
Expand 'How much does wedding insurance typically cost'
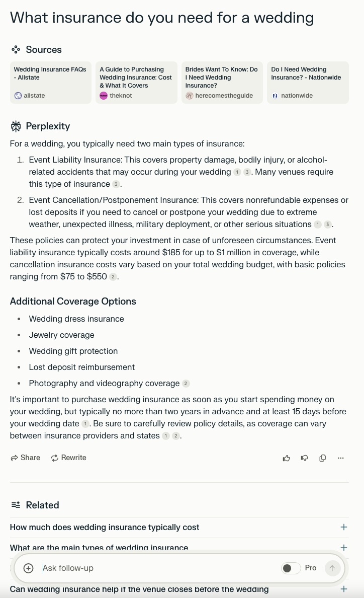pyautogui.click(x=344, y=527)
